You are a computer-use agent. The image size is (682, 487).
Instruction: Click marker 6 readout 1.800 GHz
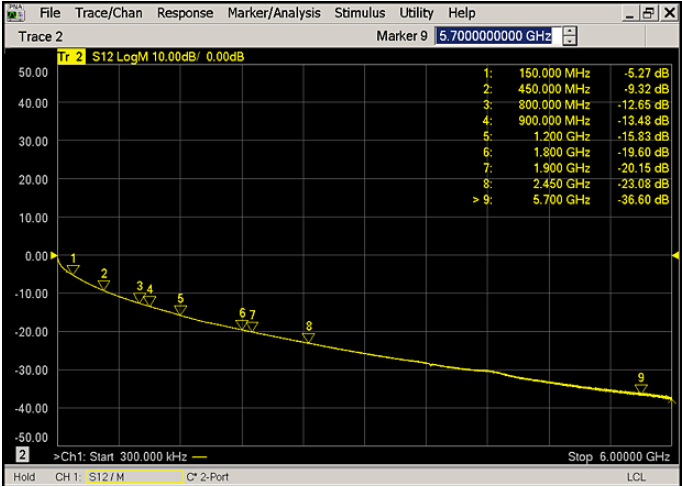(x=564, y=152)
